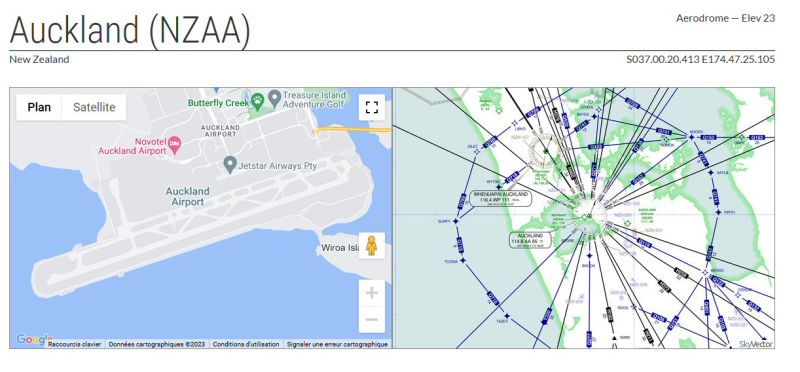
Task: Zoom out on the Google map
Action: pyautogui.click(x=372, y=319)
